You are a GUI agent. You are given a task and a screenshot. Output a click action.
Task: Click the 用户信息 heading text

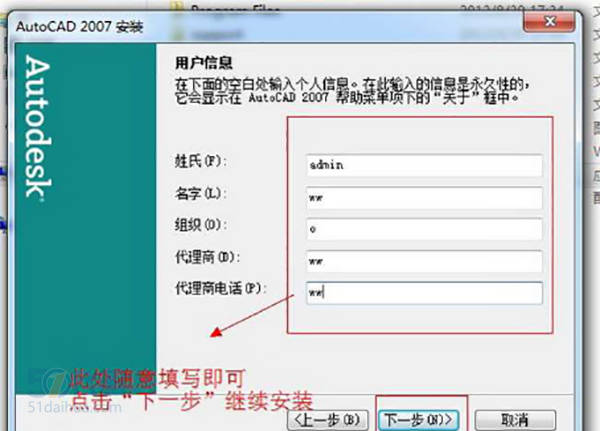[x=204, y=63]
